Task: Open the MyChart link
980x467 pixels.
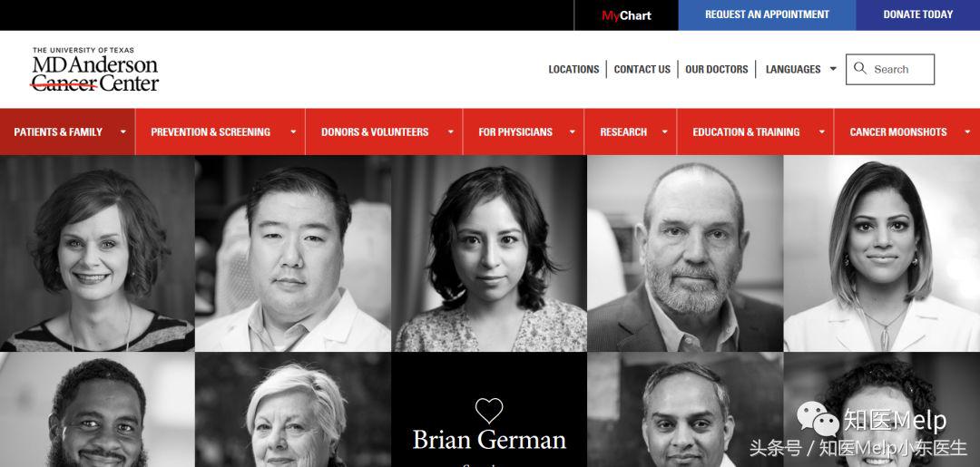Action: click(x=626, y=15)
